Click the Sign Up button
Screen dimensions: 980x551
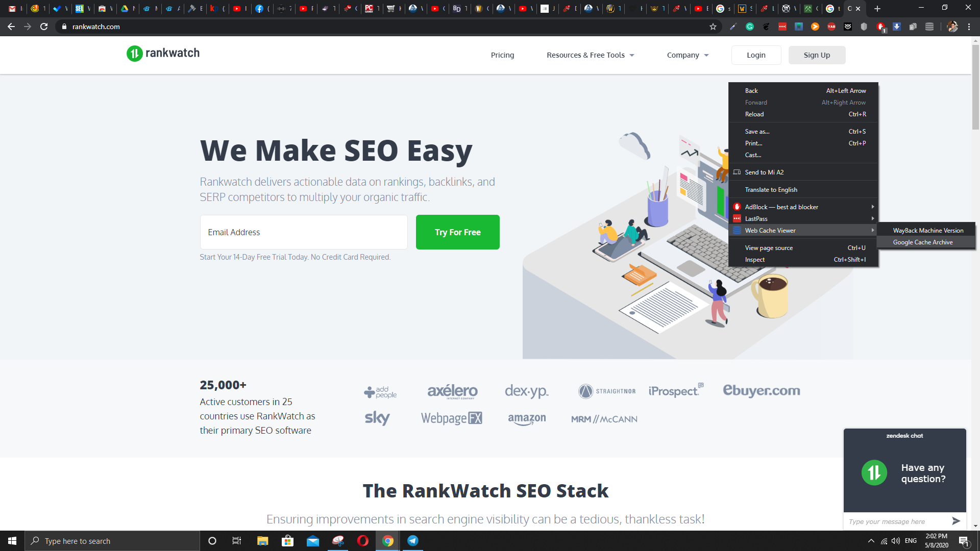(x=817, y=55)
